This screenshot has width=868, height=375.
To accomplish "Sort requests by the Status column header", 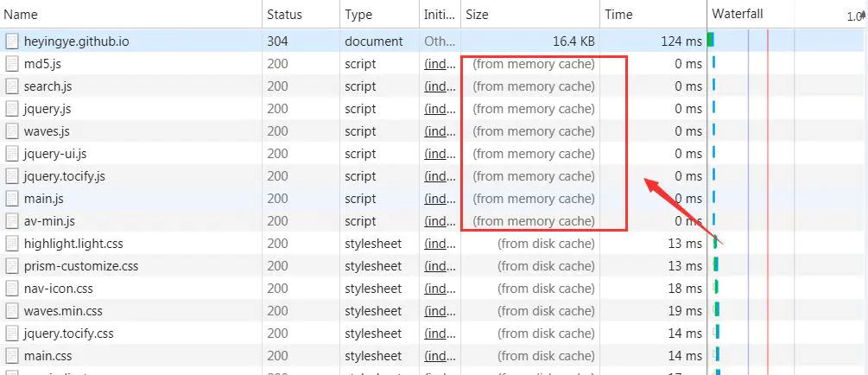I will 284,15.
